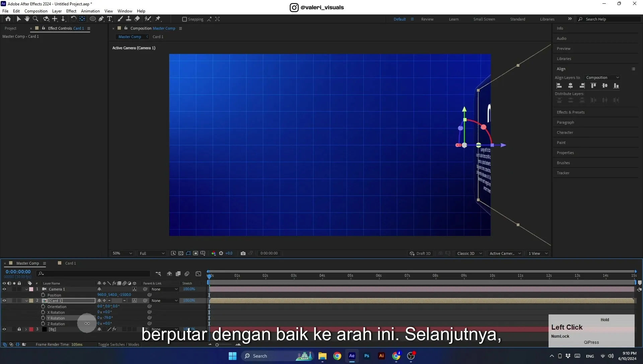Screen dimensions: 643x364
Task: Select the Brush tool
Action: [x=120, y=19]
